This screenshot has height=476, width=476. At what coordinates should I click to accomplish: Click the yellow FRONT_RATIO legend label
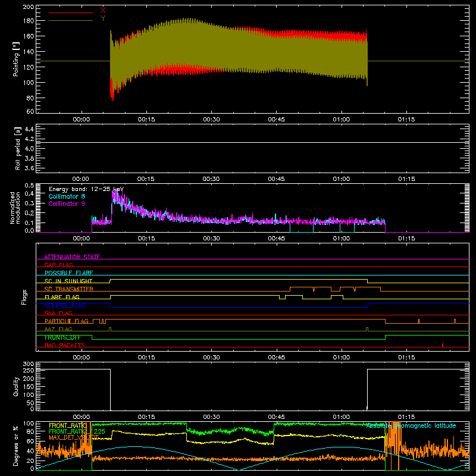pyautogui.click(x=68, y=425)
